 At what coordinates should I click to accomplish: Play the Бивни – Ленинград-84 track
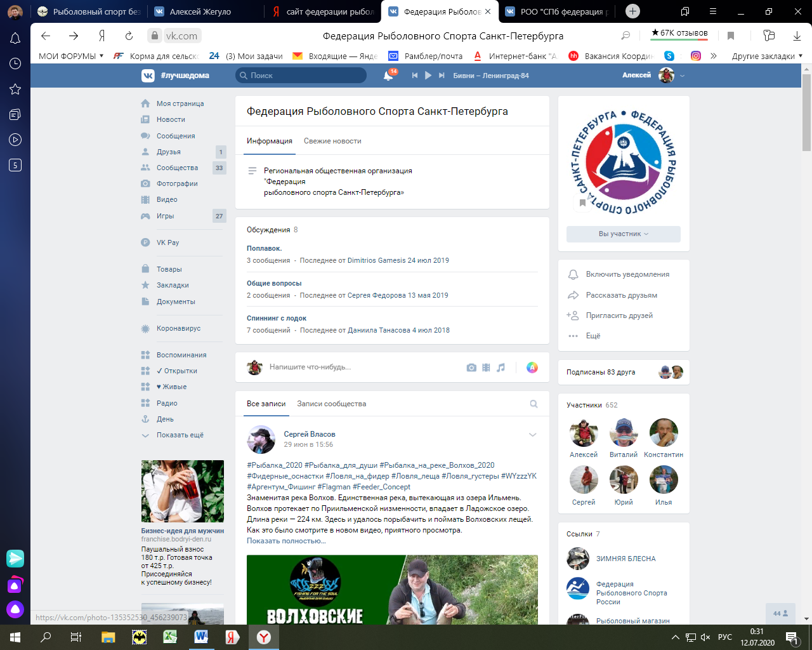click(x=428, y=76)
